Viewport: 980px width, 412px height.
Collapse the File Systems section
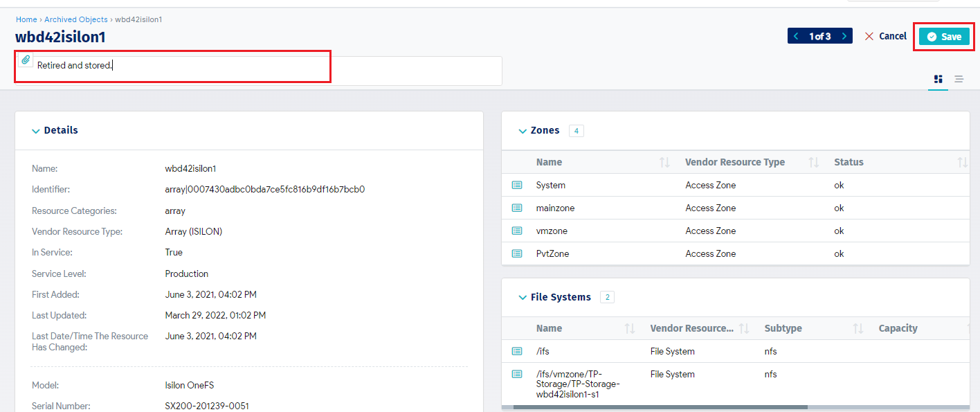(x=523, y=297)
